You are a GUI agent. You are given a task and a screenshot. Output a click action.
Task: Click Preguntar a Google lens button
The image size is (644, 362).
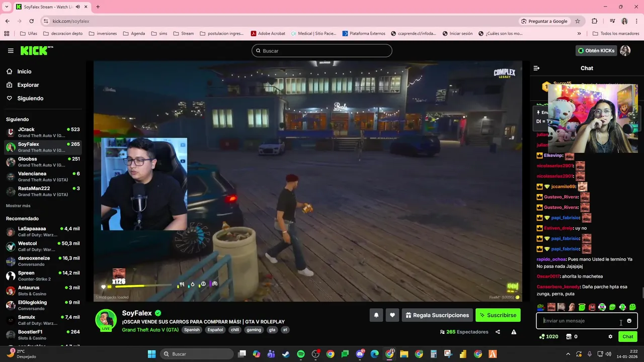tap(544, 21)
